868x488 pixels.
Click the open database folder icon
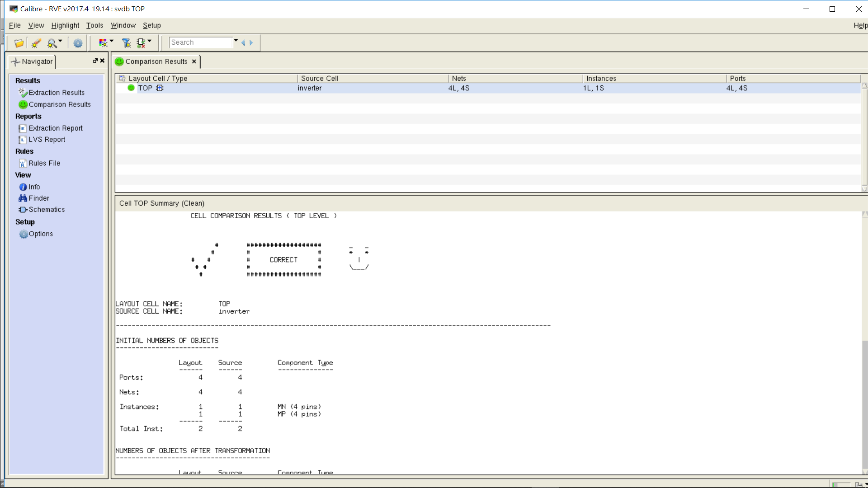click(19, 43)
